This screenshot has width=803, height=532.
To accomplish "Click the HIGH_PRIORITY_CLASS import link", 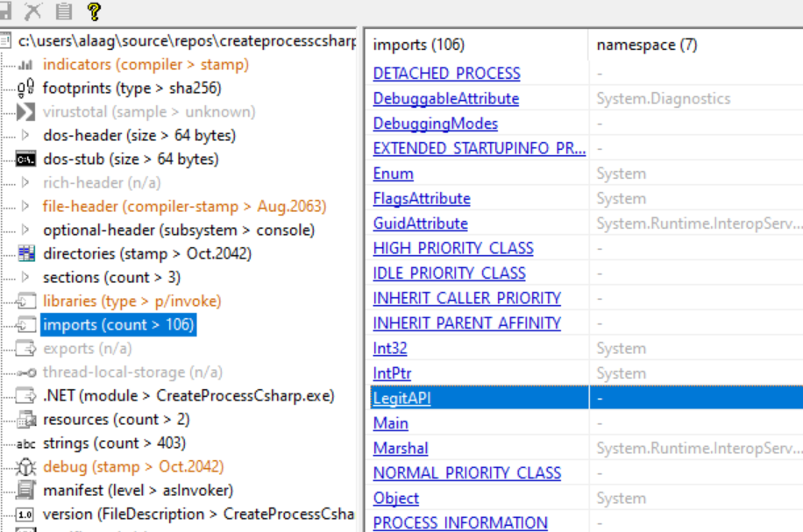I will (453, 249).
